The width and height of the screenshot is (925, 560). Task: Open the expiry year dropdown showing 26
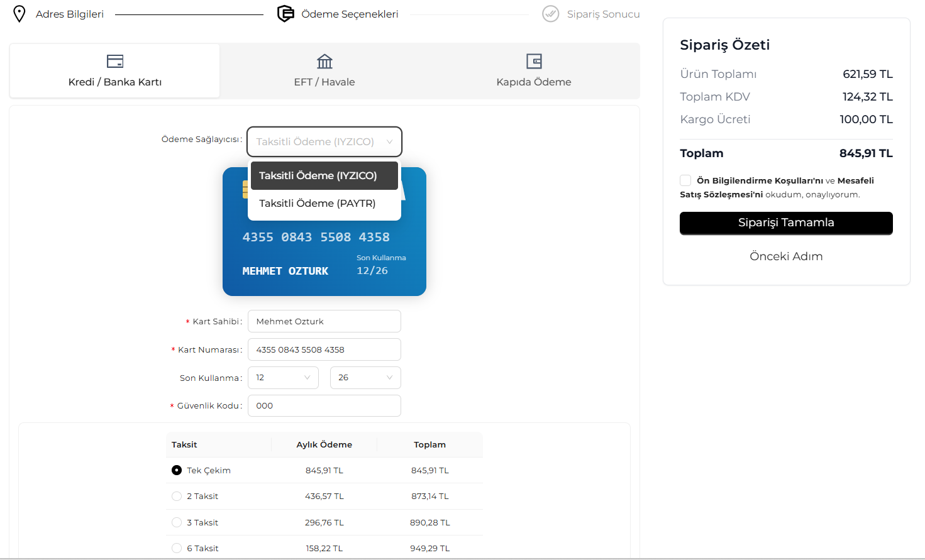coord(365,378)
